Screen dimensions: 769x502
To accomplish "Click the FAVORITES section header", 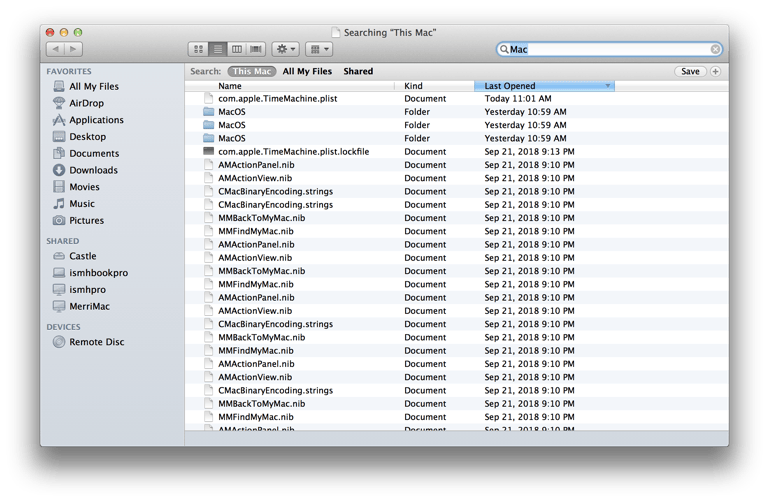I will (x=69, y=72).
